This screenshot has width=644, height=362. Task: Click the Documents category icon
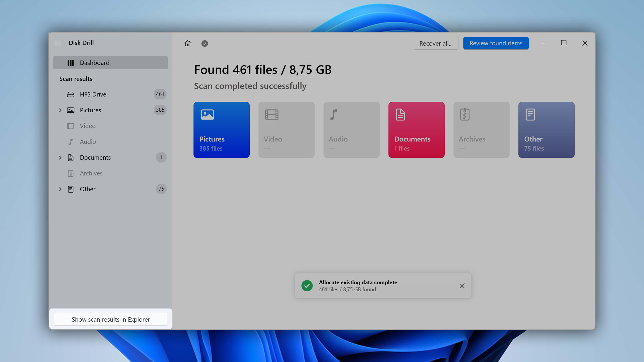[401, 115]
